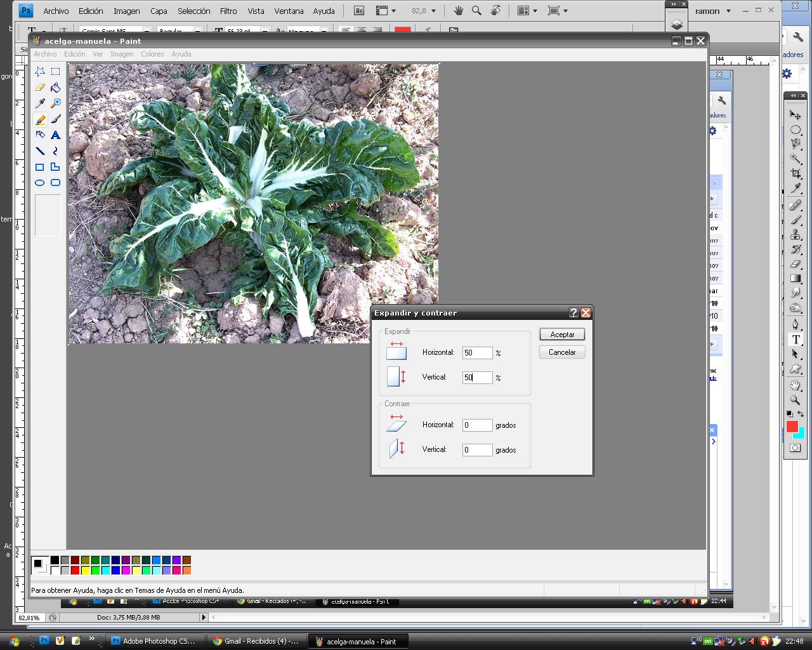Open the dialog help question mark button
812x650 pixels.
(x=573, y=312)
